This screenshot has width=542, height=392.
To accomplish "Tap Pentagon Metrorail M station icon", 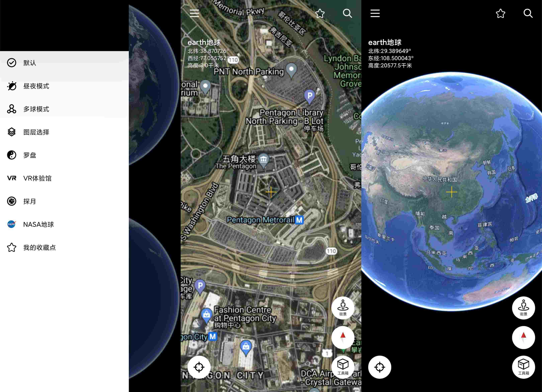I will 299,220.
